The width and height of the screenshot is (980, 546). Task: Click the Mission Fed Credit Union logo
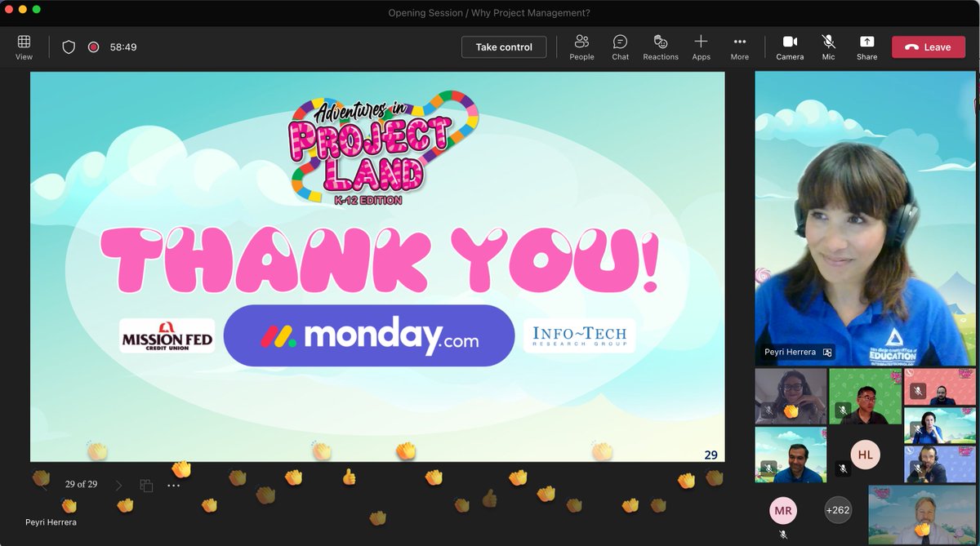point(167,335)
